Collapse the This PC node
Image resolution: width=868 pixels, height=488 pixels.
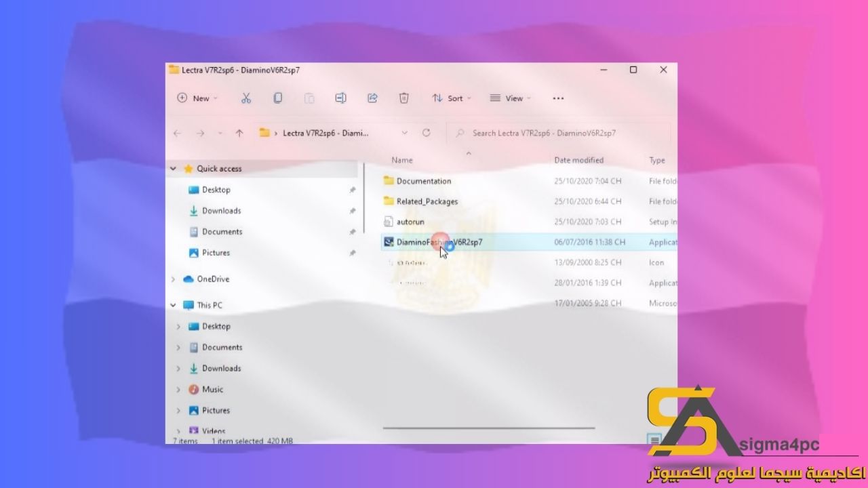pyautogui.click(x=174, y=306)
